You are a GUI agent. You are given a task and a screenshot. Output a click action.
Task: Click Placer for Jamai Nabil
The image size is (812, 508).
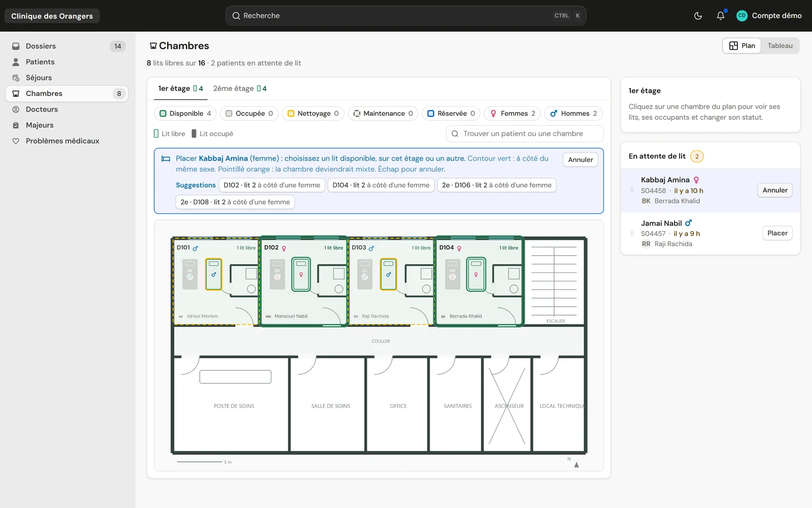coord(777,233)
